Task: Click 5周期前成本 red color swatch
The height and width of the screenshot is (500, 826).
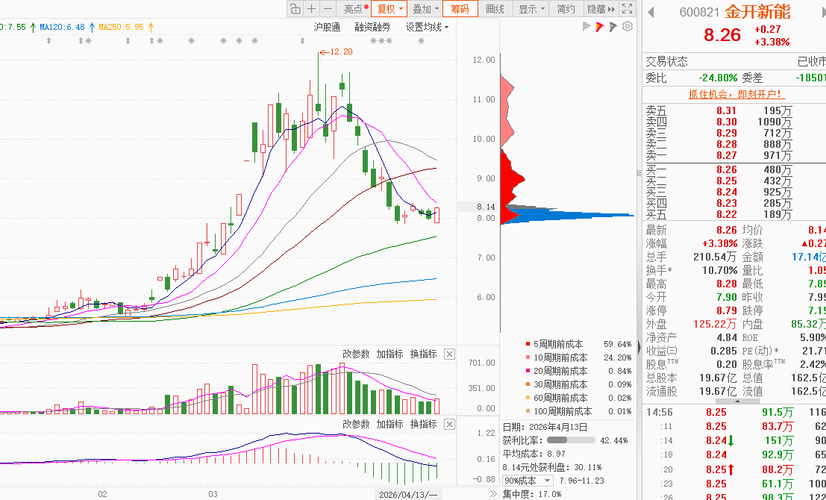Action: pyautogui.click(x=527, y=344)
